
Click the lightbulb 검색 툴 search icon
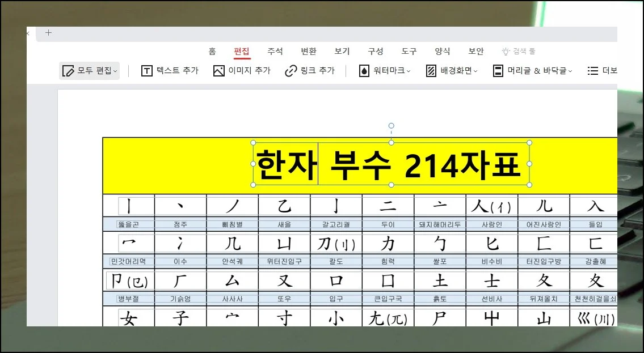point(506,51)
